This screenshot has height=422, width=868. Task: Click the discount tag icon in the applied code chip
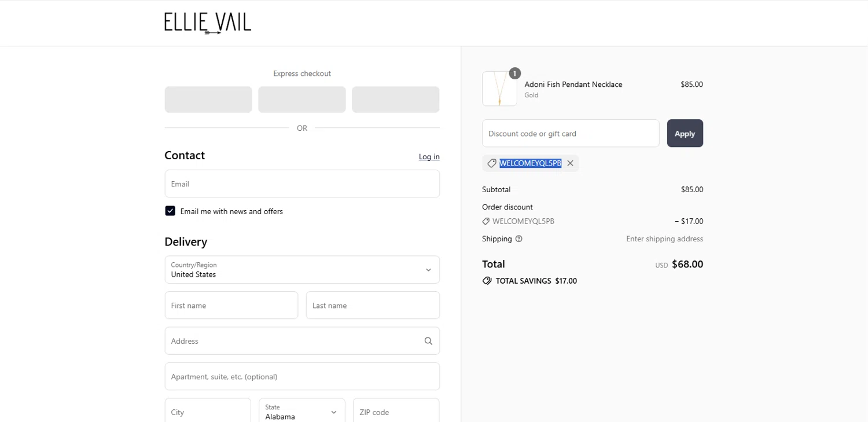pyautogui.click(x=491, y=163)
